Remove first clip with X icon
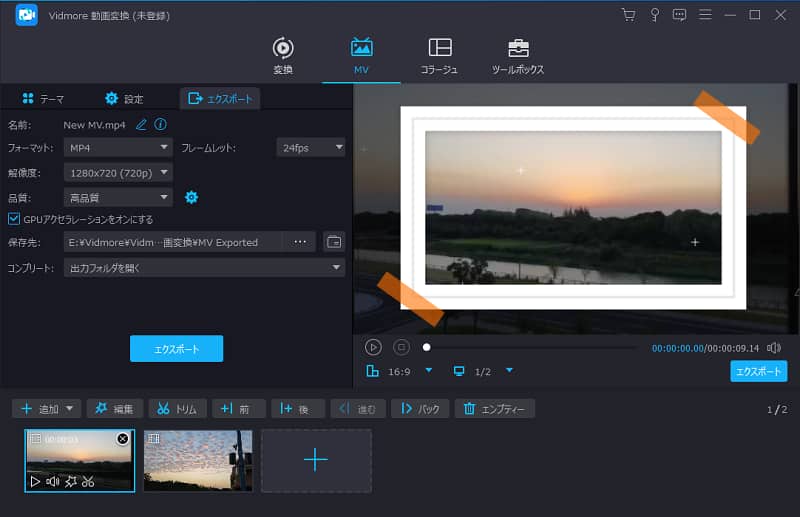800x517 pixels. pyautogui.click(x=122, y=439)
